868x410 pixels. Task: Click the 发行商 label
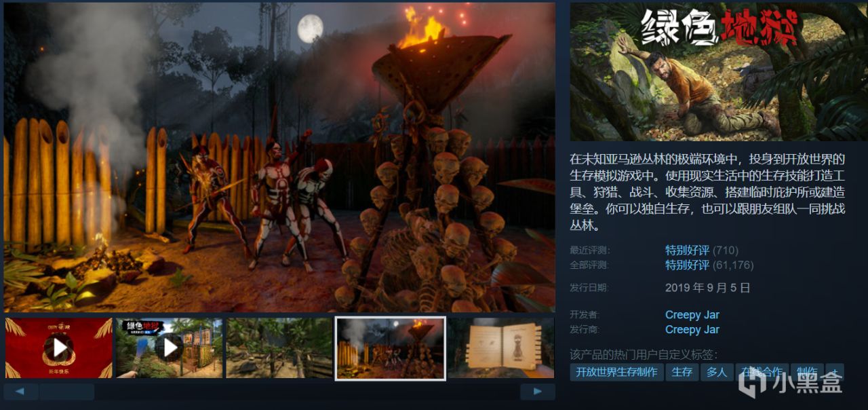click(585, 330)
